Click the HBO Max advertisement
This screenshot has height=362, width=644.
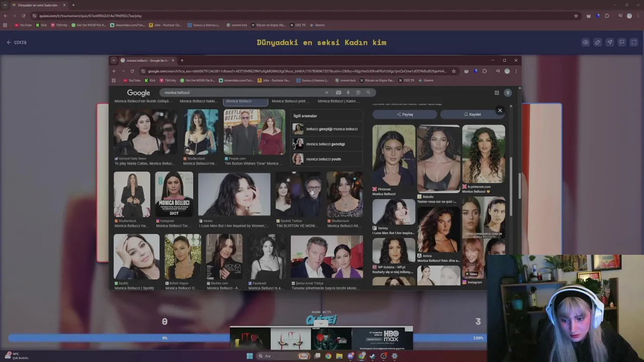tap(382, 338)
